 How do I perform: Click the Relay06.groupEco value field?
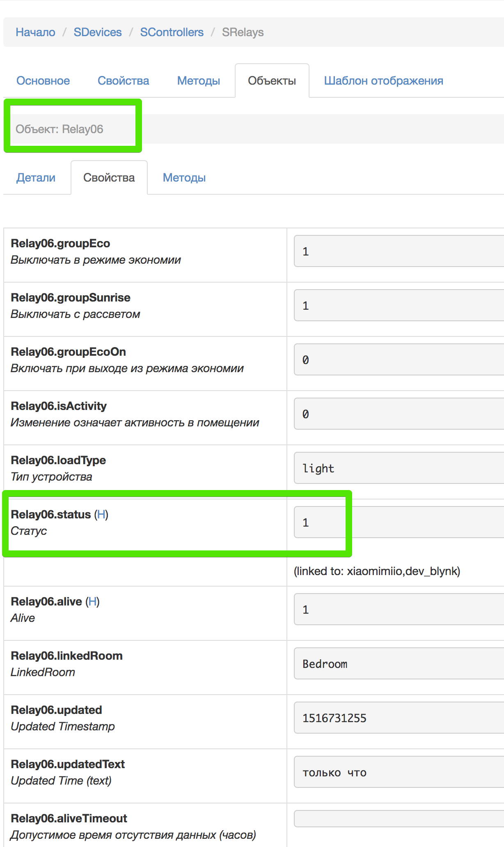click(x=399, y=251)
